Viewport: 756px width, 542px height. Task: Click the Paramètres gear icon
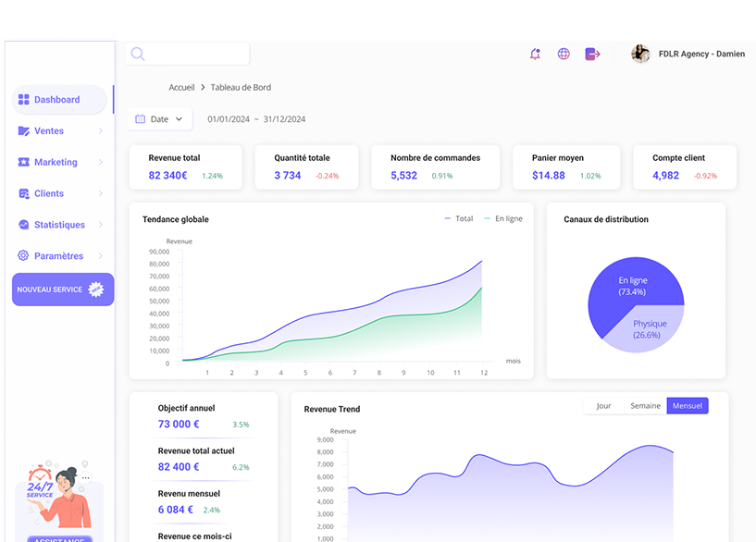[x=23, y=255]
